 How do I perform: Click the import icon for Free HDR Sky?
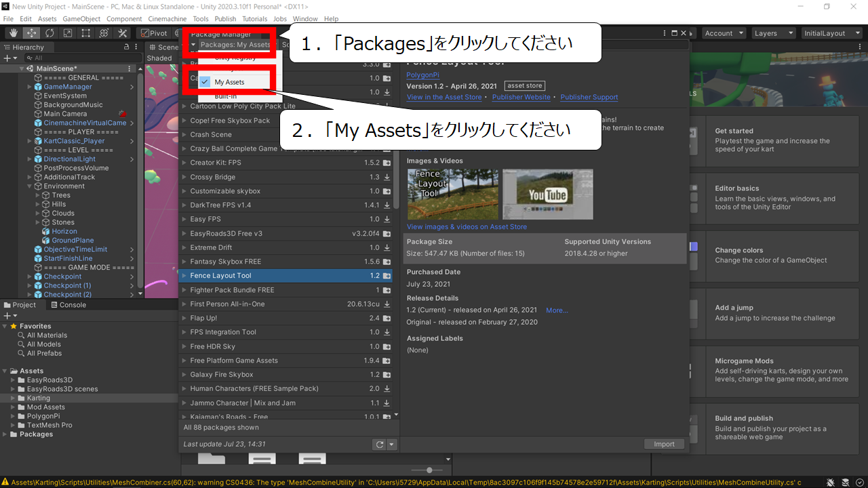click(387, 346)
